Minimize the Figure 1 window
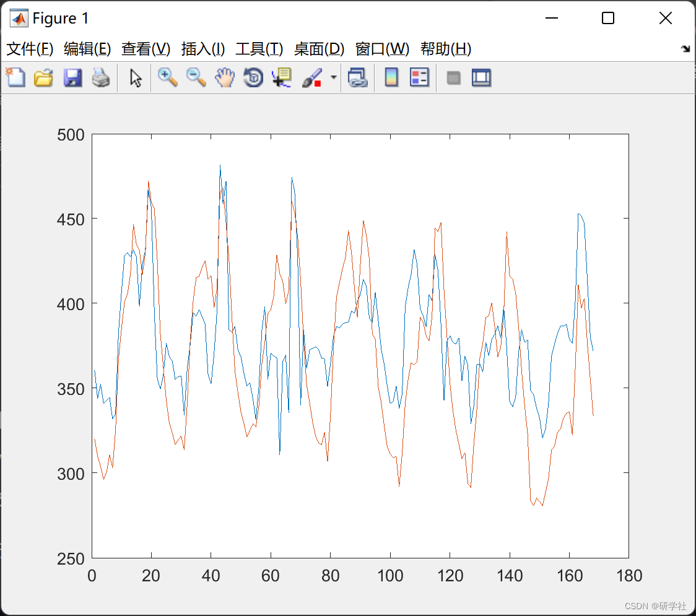The image size is (696, 616). pos(551,18)
